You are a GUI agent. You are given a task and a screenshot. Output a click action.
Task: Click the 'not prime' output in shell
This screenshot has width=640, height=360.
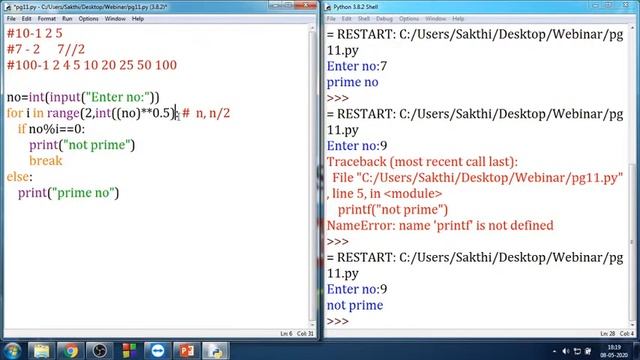point(355,305)
